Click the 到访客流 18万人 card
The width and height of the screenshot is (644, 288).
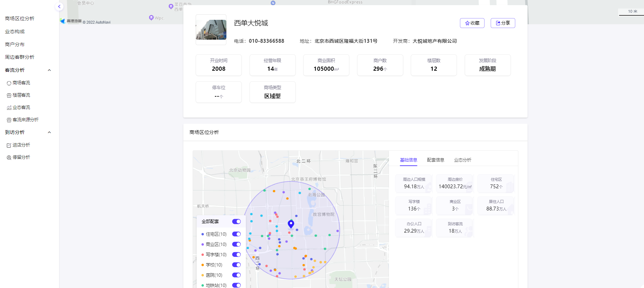click(455, 228)
